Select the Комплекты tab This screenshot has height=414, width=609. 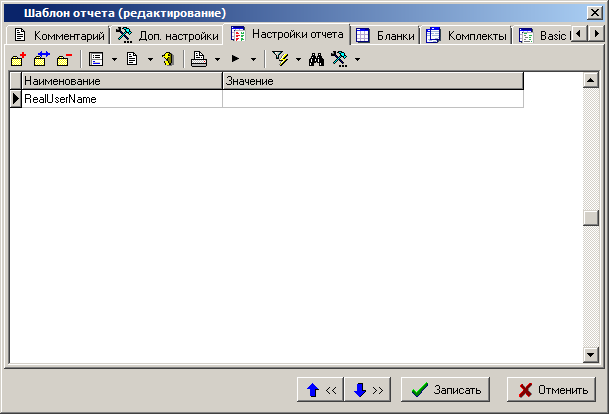(468, 35)
